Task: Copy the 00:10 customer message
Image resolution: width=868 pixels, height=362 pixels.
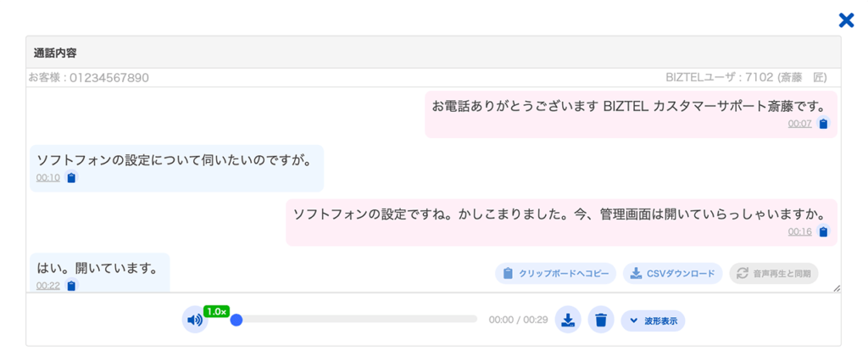Action: tap(71, 178)
